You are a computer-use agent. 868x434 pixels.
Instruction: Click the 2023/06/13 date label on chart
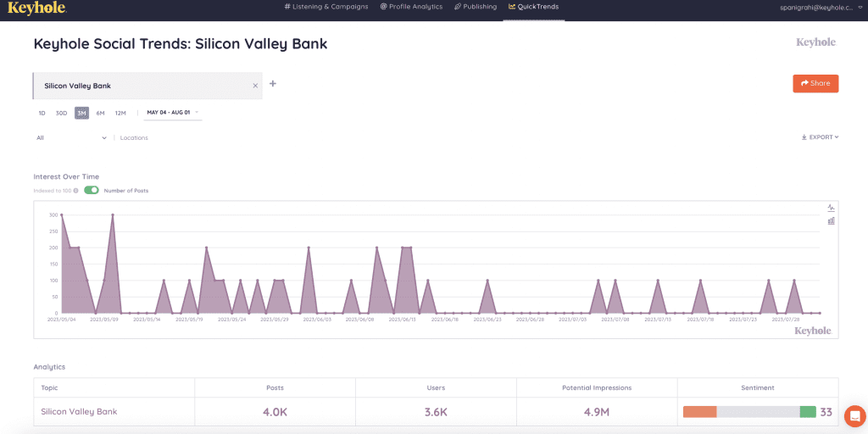pos(402,320)
